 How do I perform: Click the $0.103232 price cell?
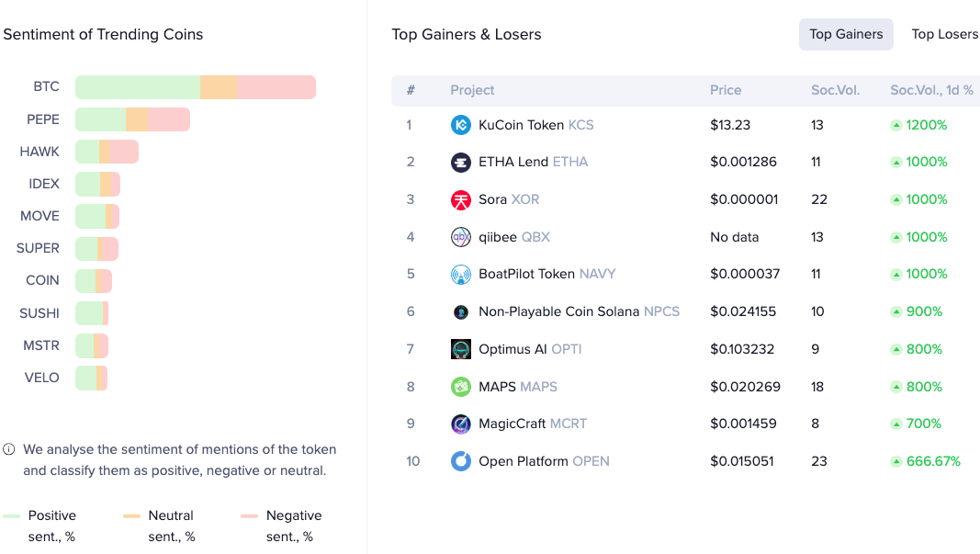point(742,349)
